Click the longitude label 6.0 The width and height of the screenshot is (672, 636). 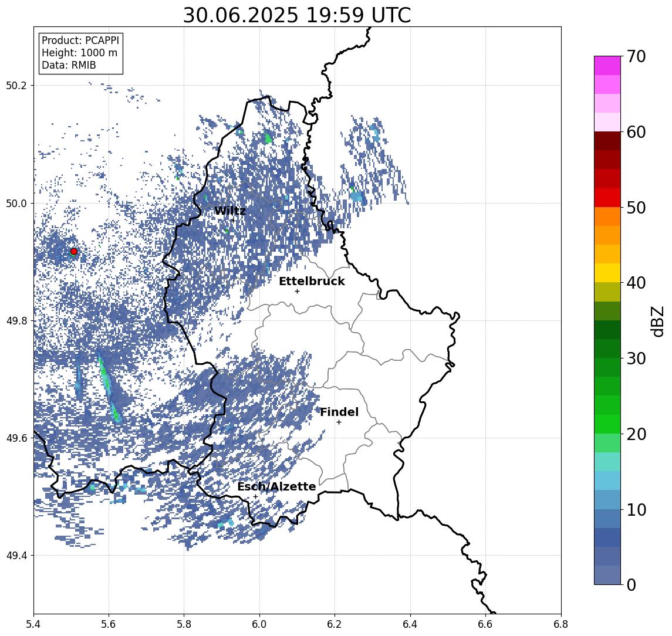tap(260, 624)
